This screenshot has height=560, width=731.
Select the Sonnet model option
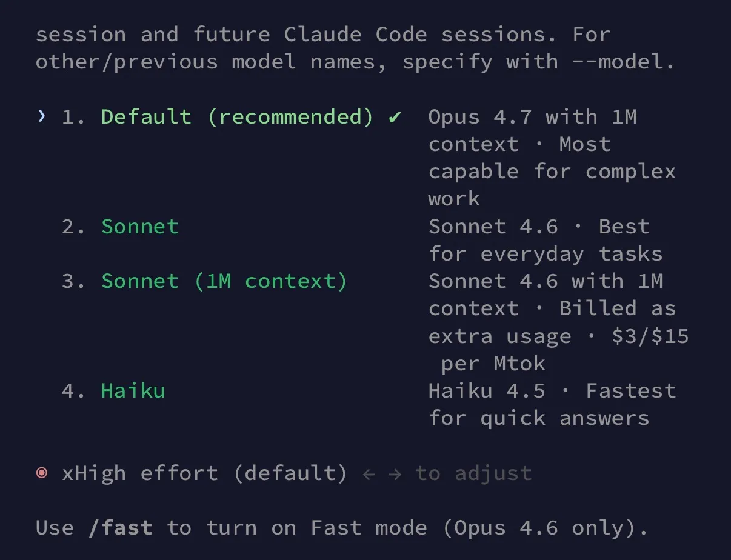point(140,226)
